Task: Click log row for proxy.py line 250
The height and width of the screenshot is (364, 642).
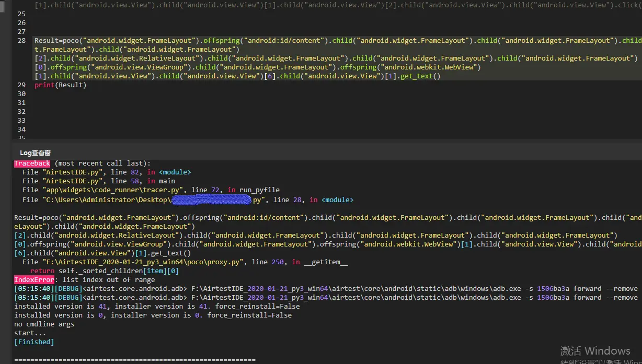Action: pyautogui.click(x=185, y=262)
